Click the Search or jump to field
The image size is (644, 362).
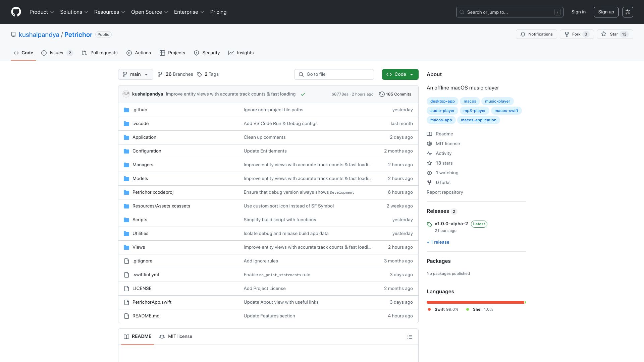coord(509,12)
